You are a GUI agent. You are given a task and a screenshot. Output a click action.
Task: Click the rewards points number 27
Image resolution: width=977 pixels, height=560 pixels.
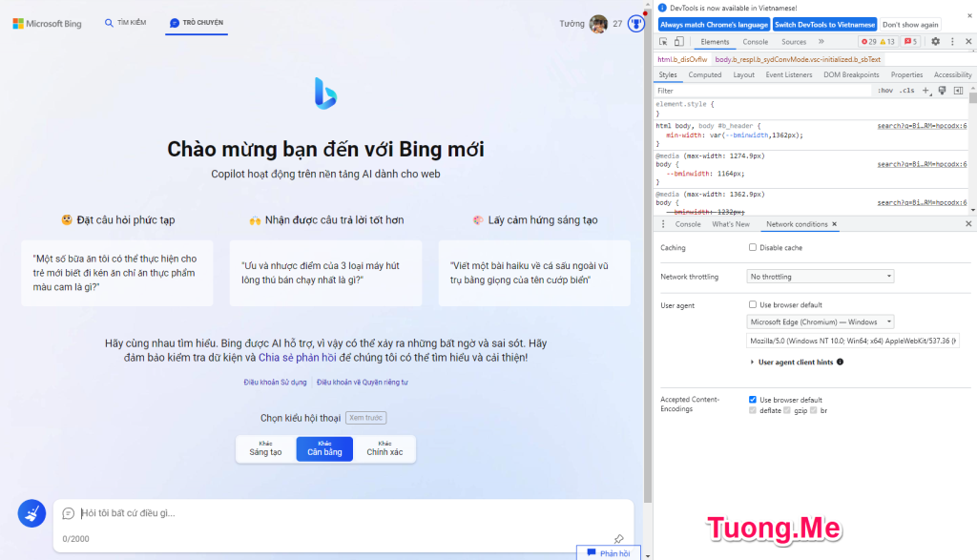pyautogui.click(x=617, y=24)
